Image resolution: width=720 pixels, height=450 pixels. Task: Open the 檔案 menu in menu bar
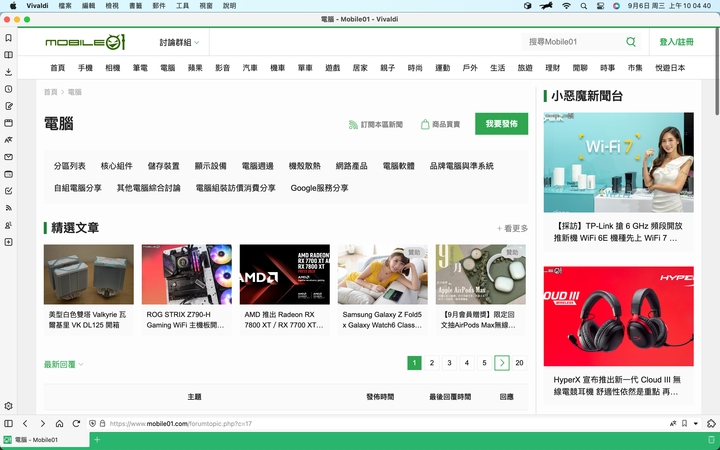(65, 6)
